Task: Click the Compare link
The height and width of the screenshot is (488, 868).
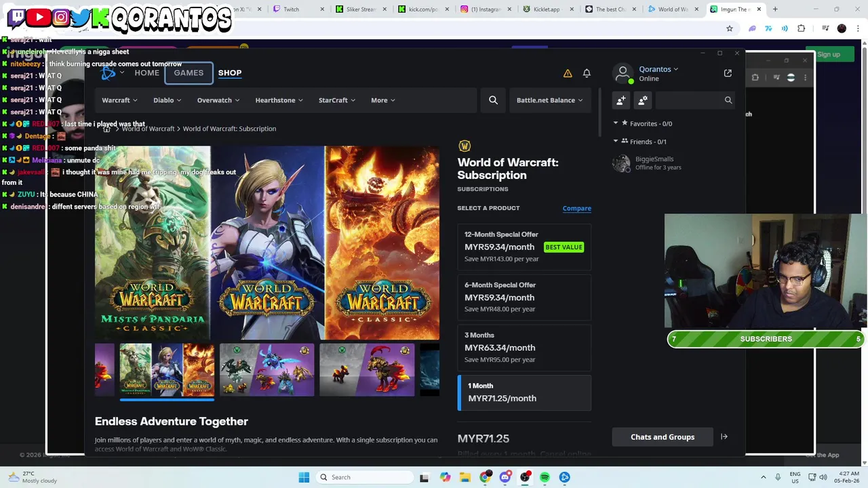Action: pos(576,208)
